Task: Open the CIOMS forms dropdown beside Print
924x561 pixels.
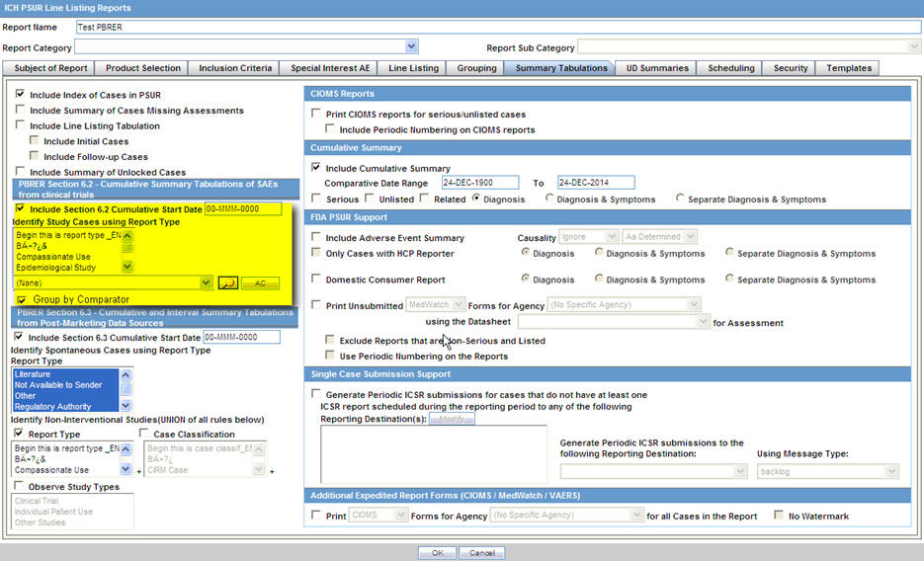Action: pyautogui.click(x=400, y=516)
